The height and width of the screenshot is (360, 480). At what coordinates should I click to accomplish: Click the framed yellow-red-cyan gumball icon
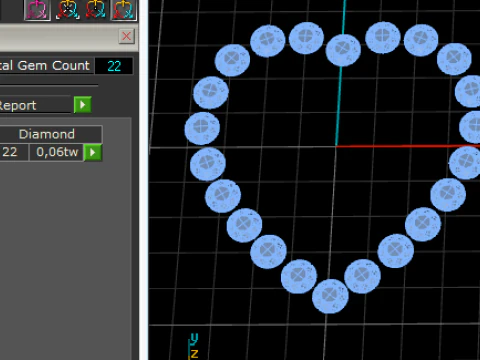(123, 10)
